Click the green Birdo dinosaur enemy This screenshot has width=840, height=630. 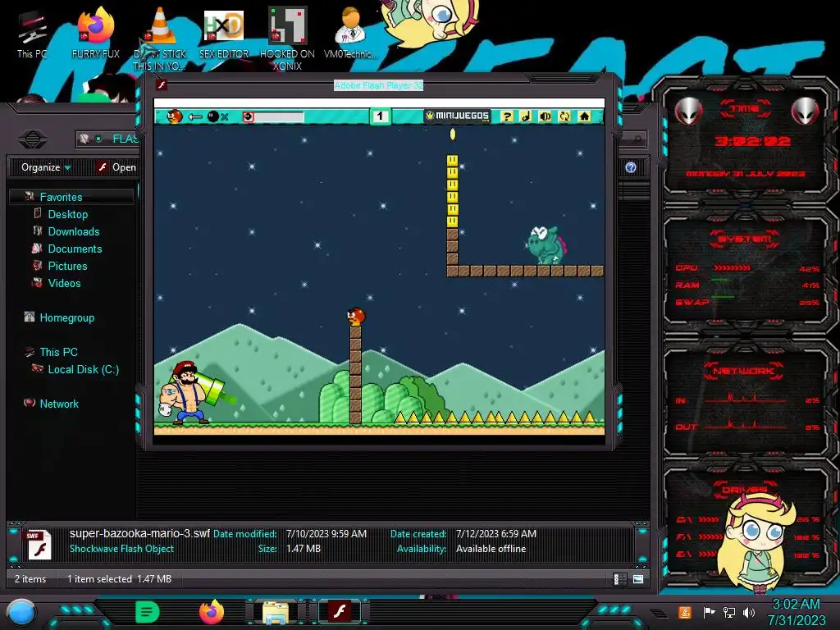coord(546,244)
